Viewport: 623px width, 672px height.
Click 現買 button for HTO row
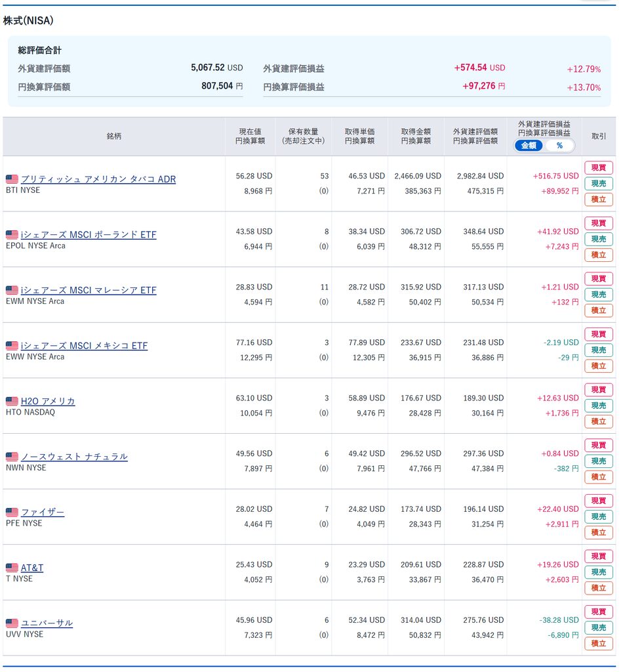click(599, 390)
